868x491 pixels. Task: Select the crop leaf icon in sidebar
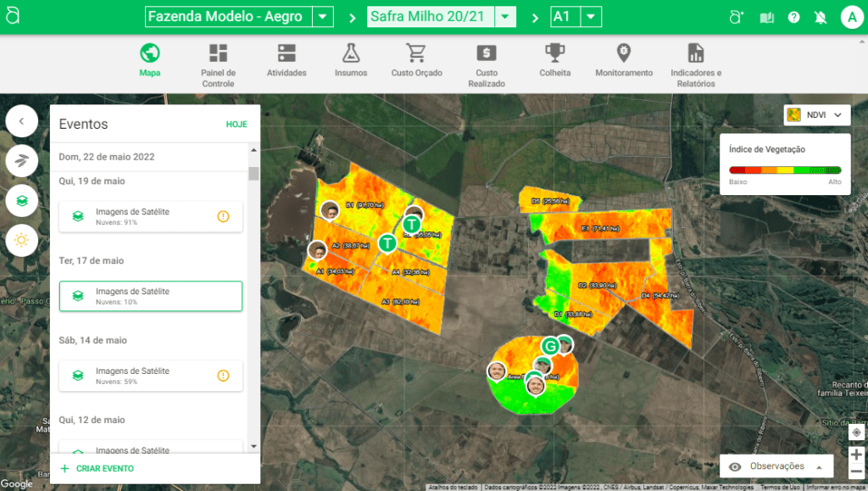pos(21,160)
